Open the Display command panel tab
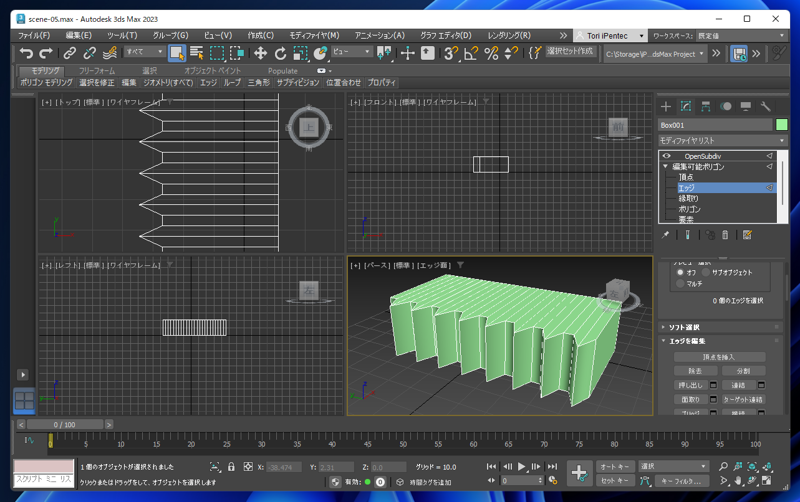Image resolution: width=800 pixels, height=502 pixels. coord(745,106)
